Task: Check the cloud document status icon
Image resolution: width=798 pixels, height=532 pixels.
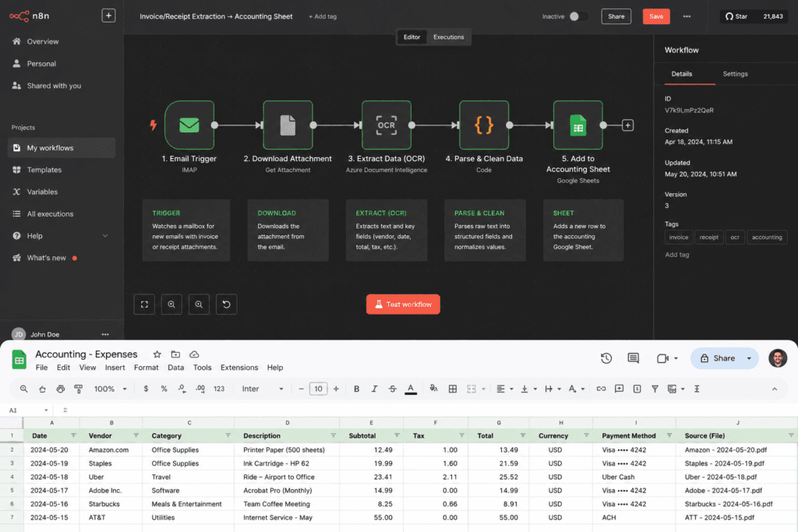Action: [x=194, y=354]
